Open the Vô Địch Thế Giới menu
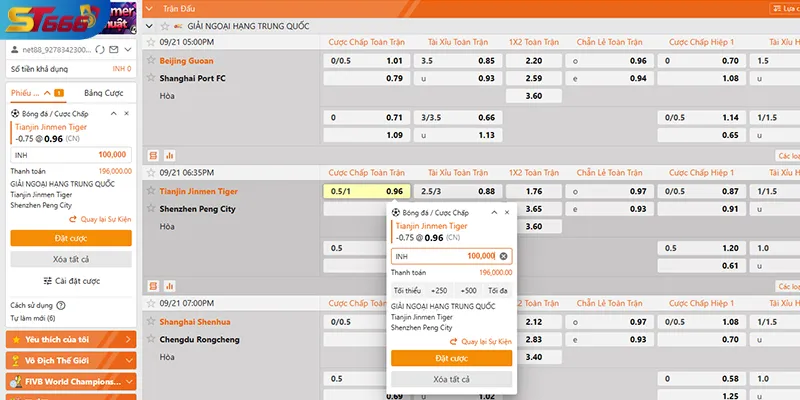The width and height of the screenshot is (800, 400). (x=70, y=360)
